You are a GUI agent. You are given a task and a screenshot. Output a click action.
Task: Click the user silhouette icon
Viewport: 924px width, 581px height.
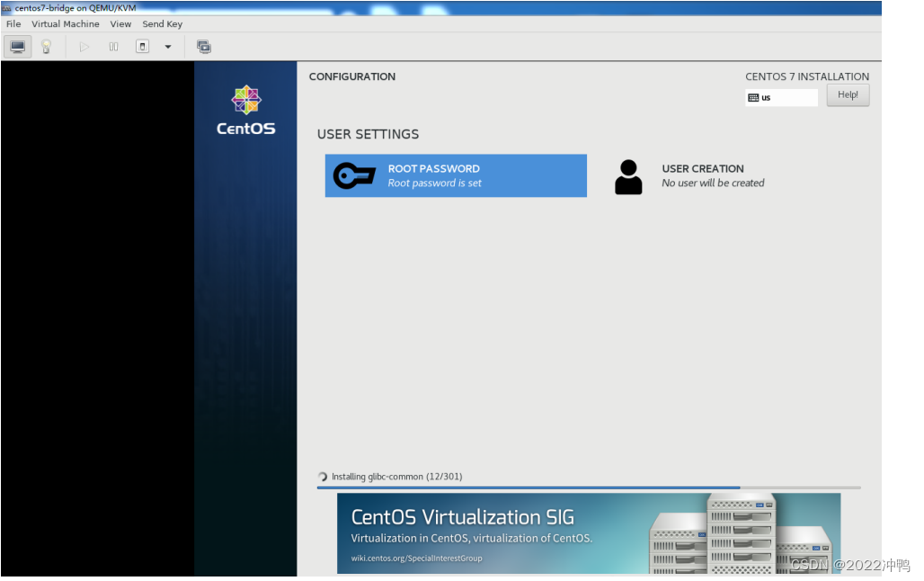click(628, 177)
